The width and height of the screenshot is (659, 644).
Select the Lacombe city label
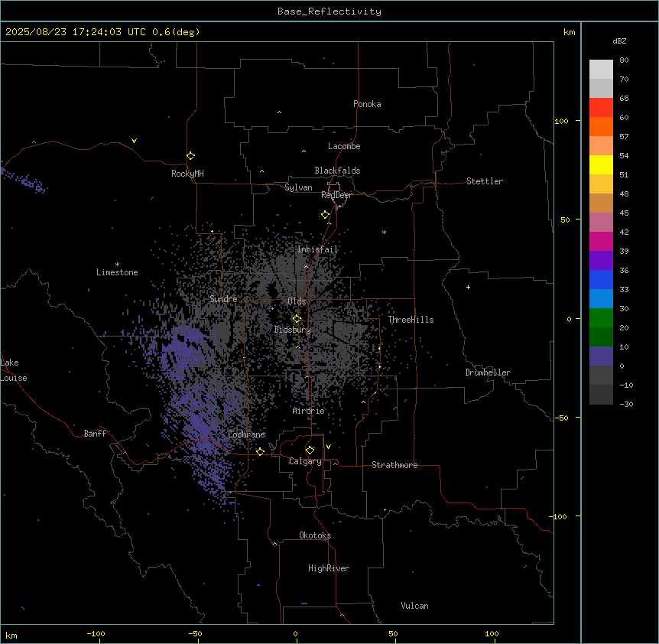click(x=344, y=146)
